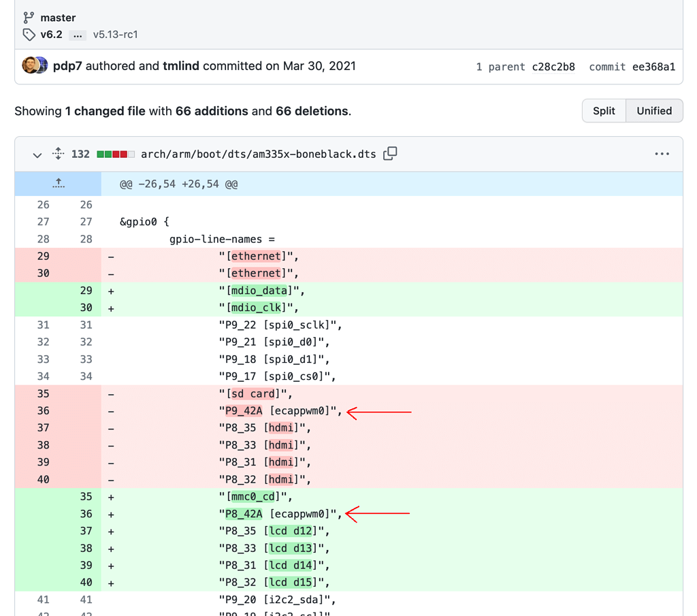
Task: Click the diffstat blocks next to 132
Action: click(114, 154)
